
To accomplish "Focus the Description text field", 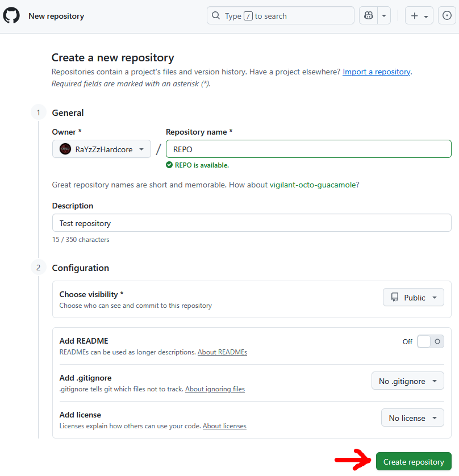I will pyautogui.click(x=252, y=223).
